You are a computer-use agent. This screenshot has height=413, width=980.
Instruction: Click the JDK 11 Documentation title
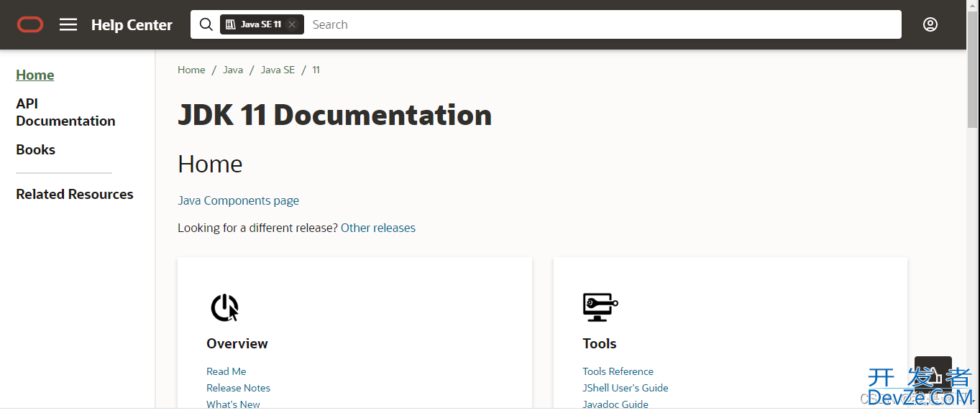tap(335, 115)
